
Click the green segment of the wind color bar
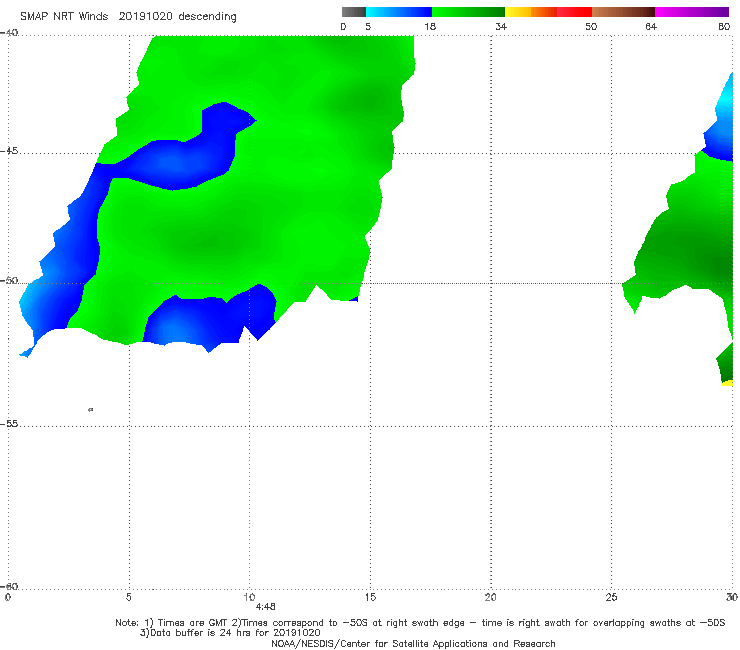tap(469, 12)
